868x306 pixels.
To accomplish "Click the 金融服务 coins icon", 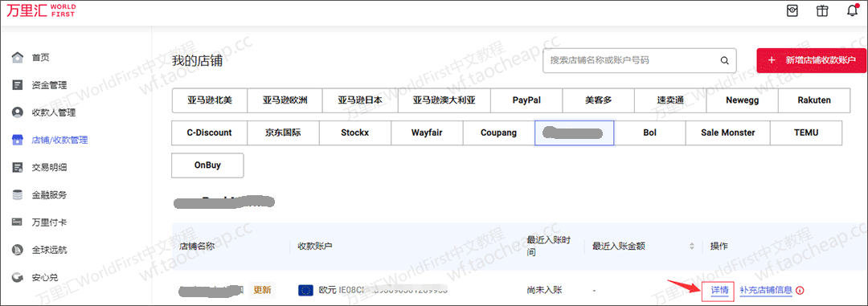I will point(18,195).
